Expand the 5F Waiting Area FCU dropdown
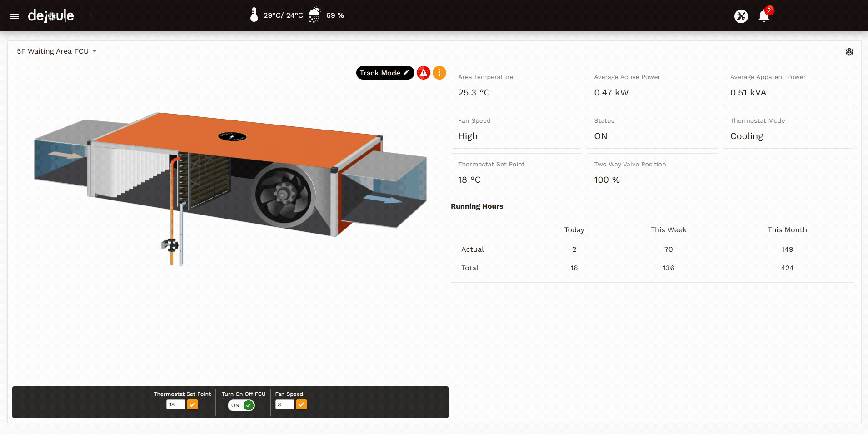The image size is (868, 434). (x=57, y=51)
